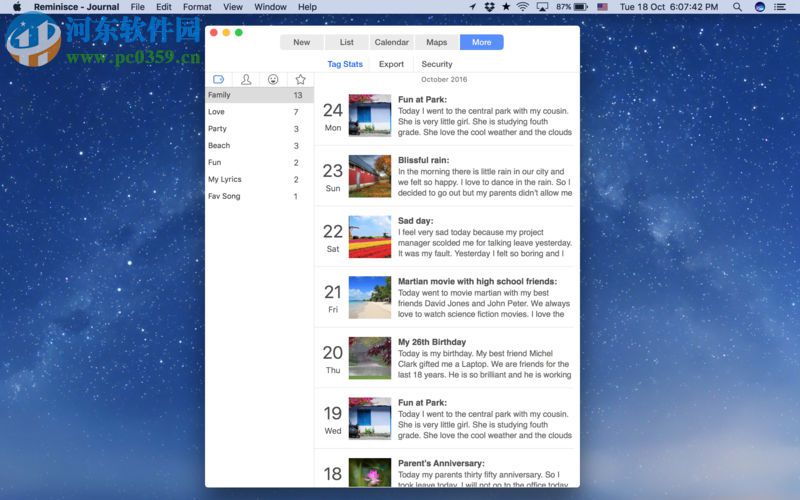Select the Party tag row
The width and height of the screenshot is (800, 500).
[x=260, y=129]
